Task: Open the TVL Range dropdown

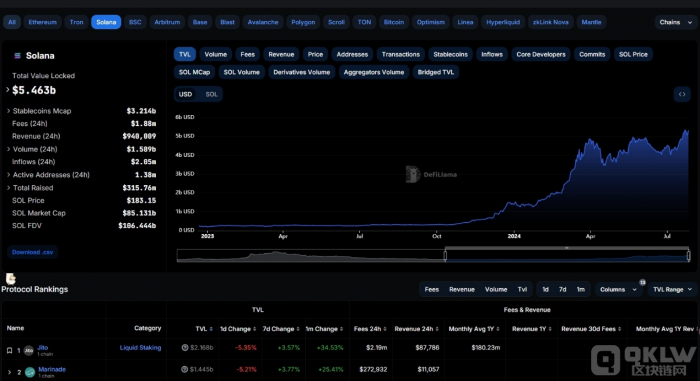Action: 672,289
